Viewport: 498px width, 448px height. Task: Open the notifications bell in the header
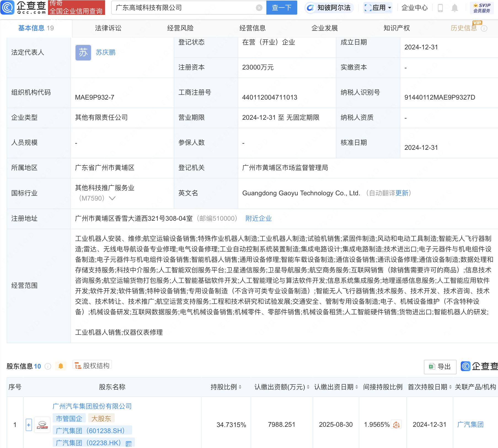click(455, 8)
